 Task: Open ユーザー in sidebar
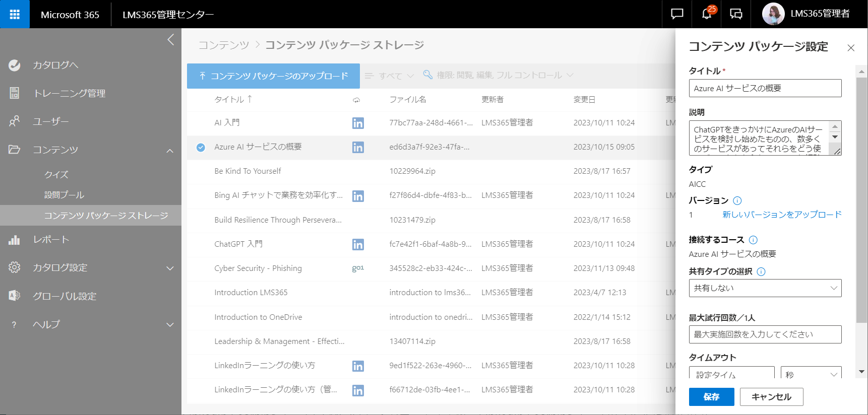pyautogui.click(x=50, y=121)
